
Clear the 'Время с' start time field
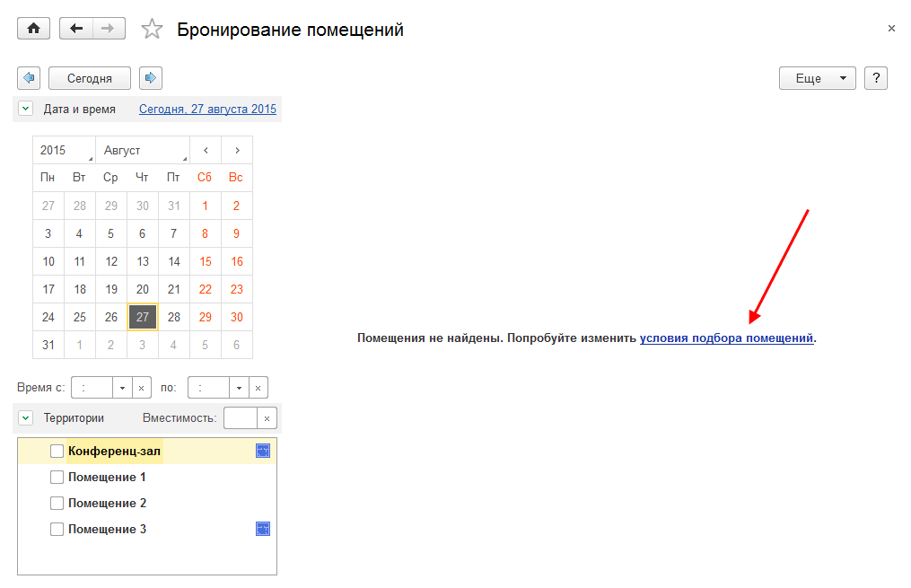[141, 388]
